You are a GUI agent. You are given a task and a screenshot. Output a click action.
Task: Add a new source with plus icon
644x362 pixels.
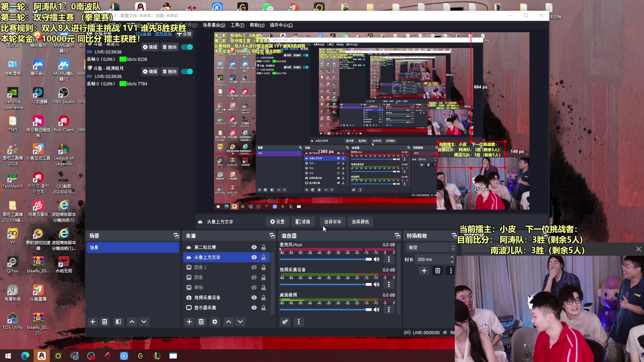189,322
